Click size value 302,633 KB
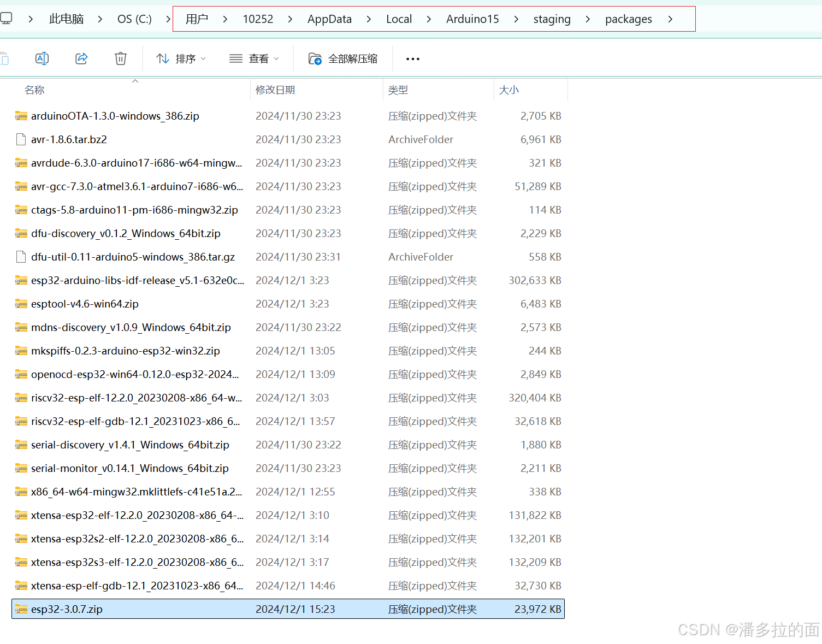Image resolution: width=822 pixels, height=644 pixels. coord(535,280)
